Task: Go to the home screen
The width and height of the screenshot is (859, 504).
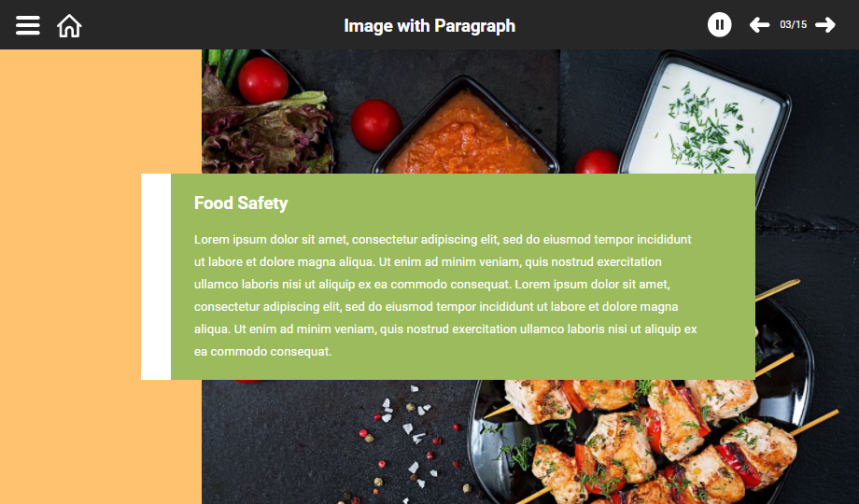Action: coord(69,26)
